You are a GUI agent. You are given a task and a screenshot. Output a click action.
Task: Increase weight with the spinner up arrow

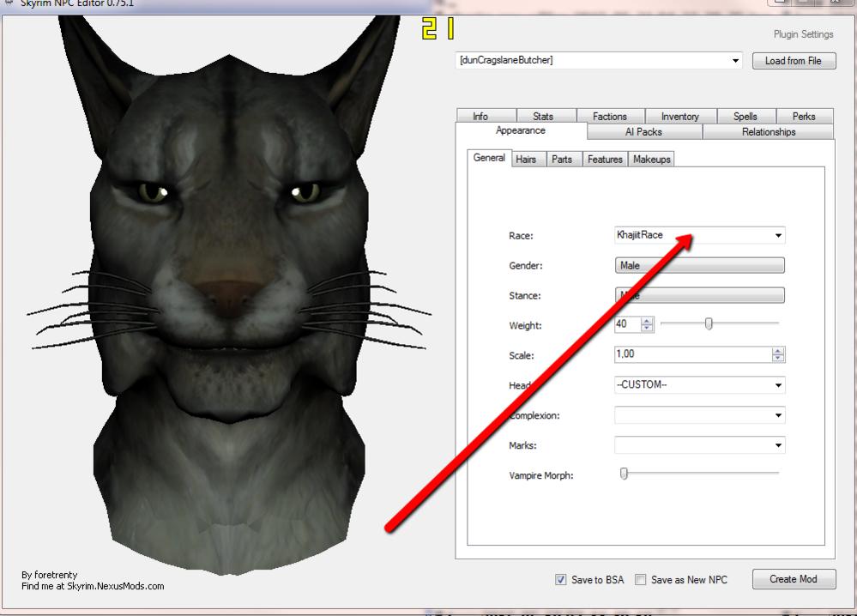coord(647,321)
